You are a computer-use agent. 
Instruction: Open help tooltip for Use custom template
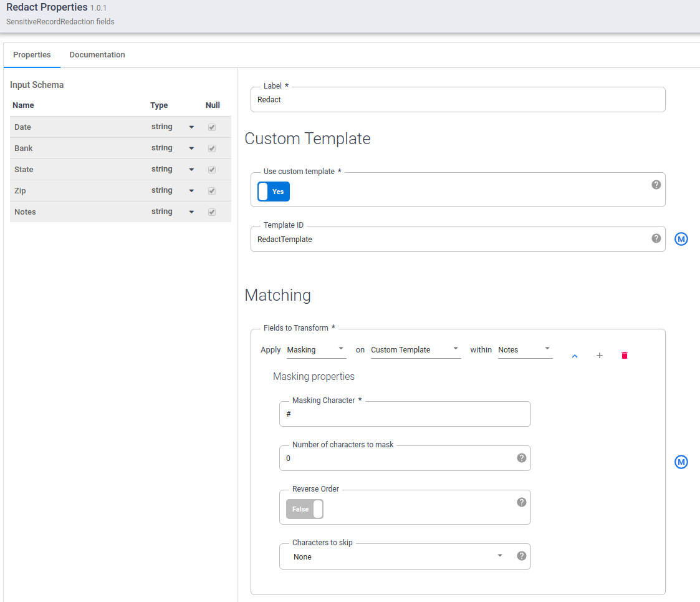656,185
